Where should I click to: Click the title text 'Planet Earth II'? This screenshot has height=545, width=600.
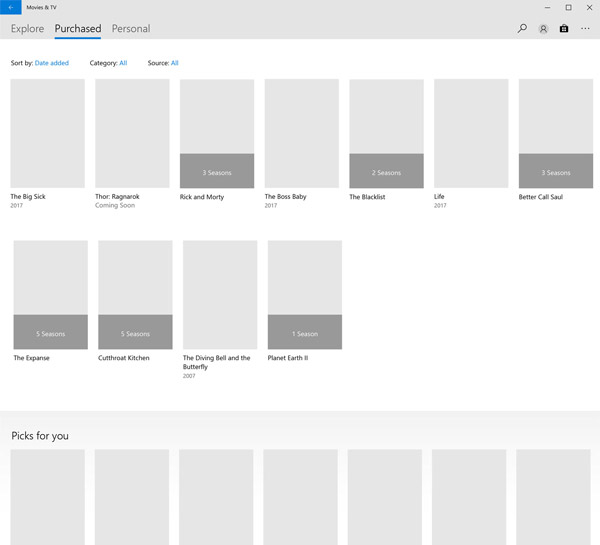(x=288, y=358)
